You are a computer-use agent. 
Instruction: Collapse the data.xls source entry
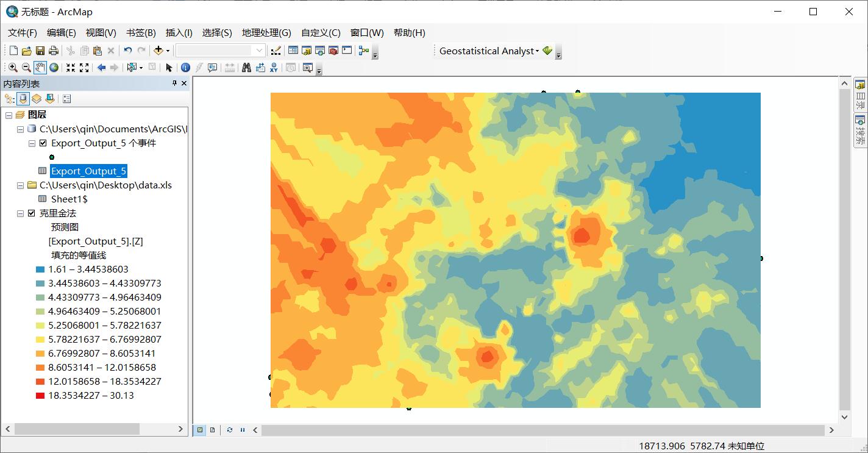[20, 185]
